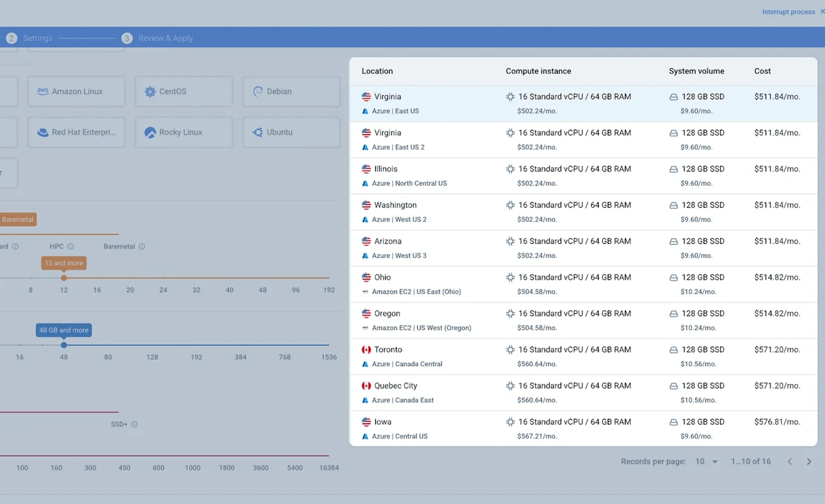Select Ohio Amazon EC2 row

583,284
